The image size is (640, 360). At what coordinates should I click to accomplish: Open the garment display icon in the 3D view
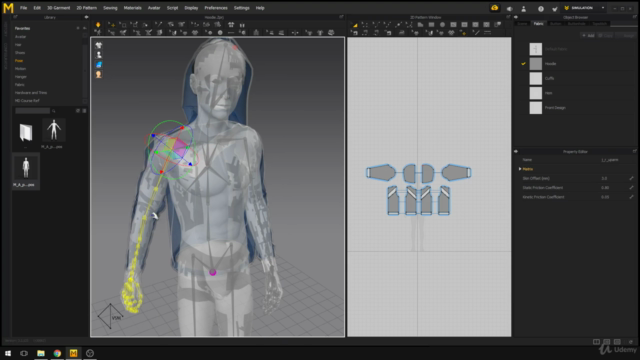[98, 45]
